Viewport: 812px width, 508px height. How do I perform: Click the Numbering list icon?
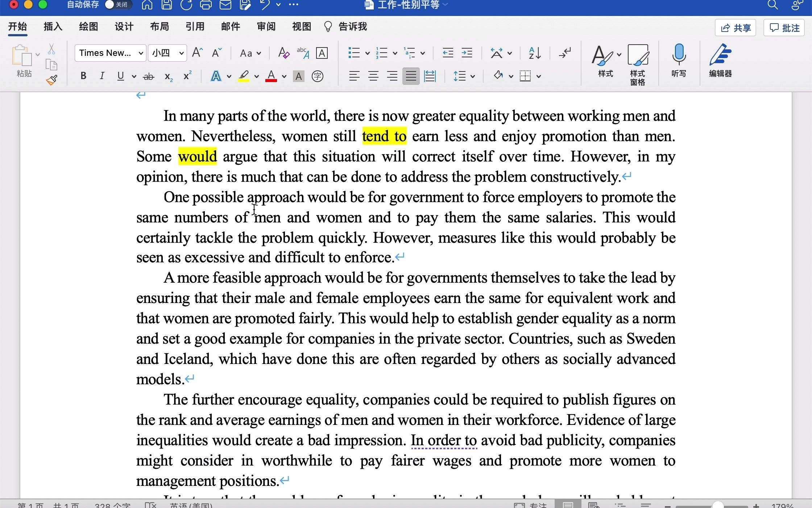[381, 53]
